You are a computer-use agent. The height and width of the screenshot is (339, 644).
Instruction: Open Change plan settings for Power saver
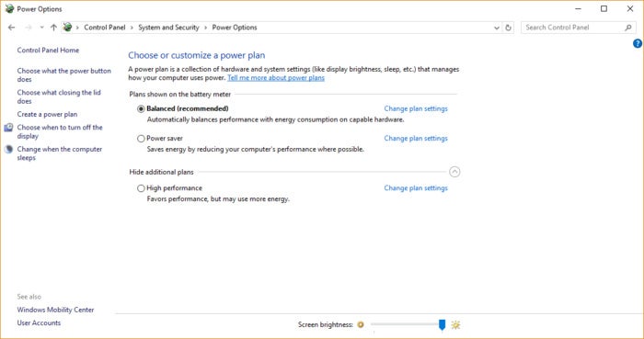coord(416,139)
